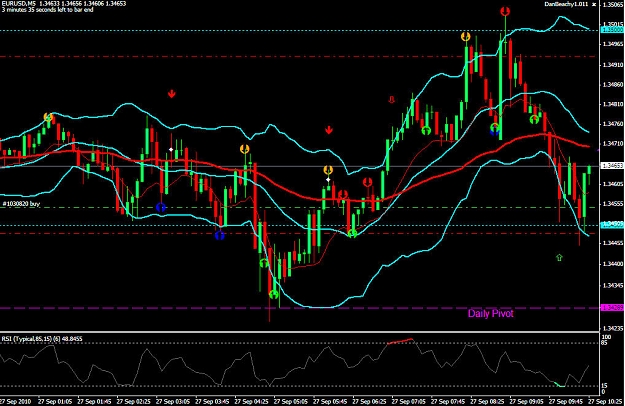Click the orange signal marker at 05:45
The height and width of the screenshot is (406, 625).
click(328, 171)
